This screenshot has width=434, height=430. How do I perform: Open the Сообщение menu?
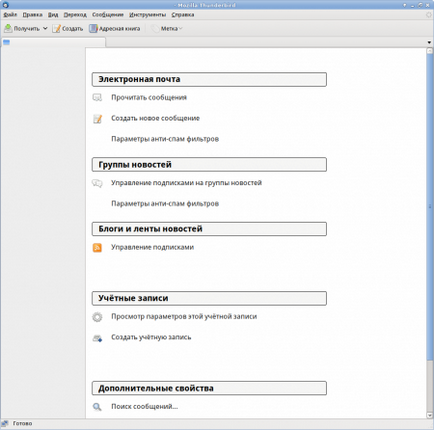(x=108, y=15)
